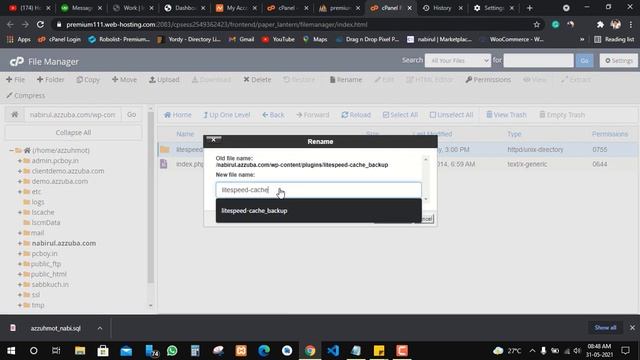Select the logs folder in tree

(x=38, y=202)
